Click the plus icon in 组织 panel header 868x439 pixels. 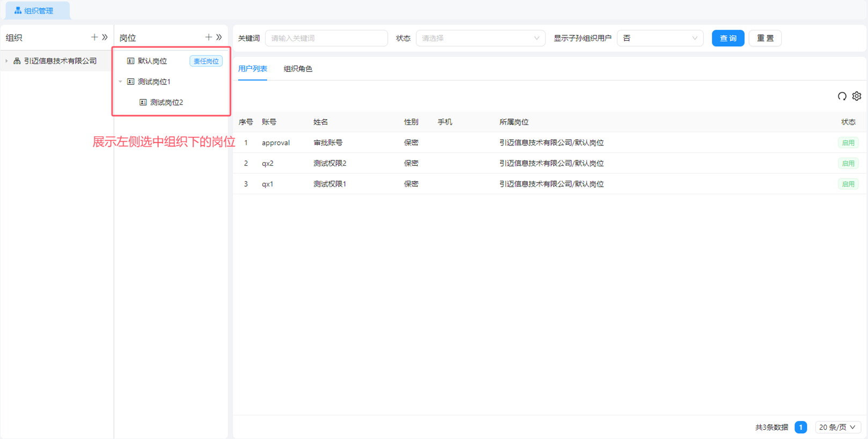coord(94,37)
